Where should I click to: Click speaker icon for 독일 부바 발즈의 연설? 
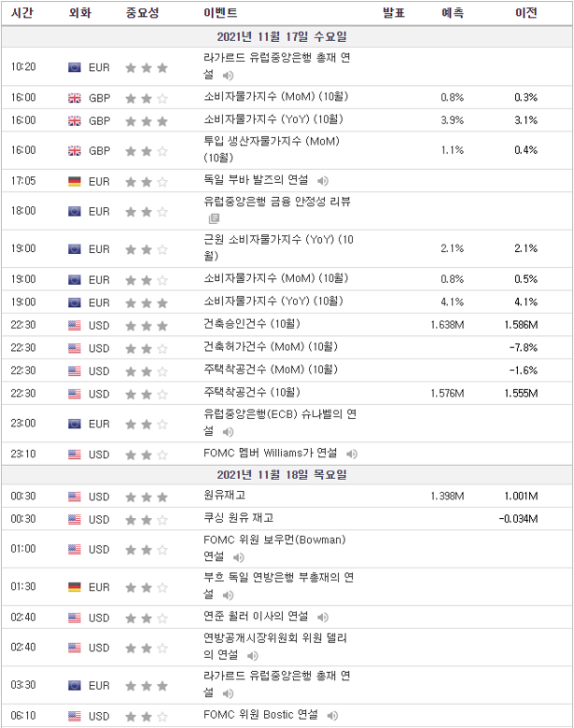tap(323, 181)
